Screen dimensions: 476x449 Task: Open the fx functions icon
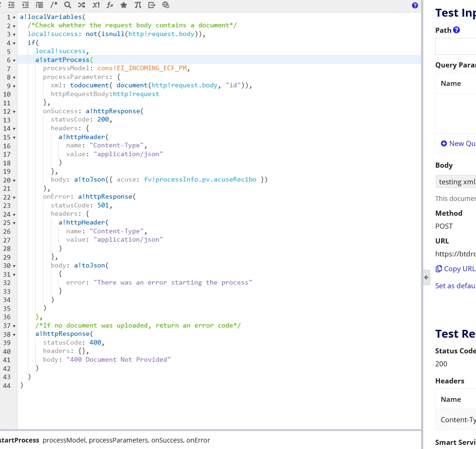[110, 5]
